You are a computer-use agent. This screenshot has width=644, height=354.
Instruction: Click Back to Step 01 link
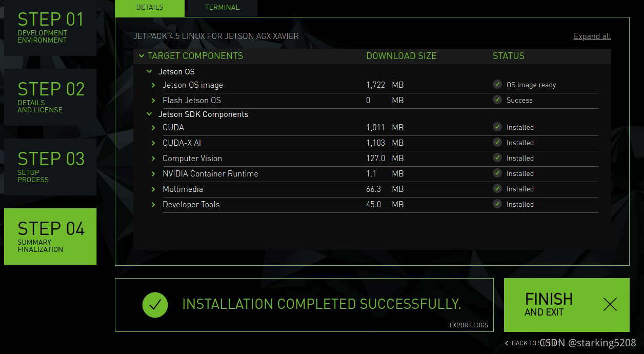(533, 343)
